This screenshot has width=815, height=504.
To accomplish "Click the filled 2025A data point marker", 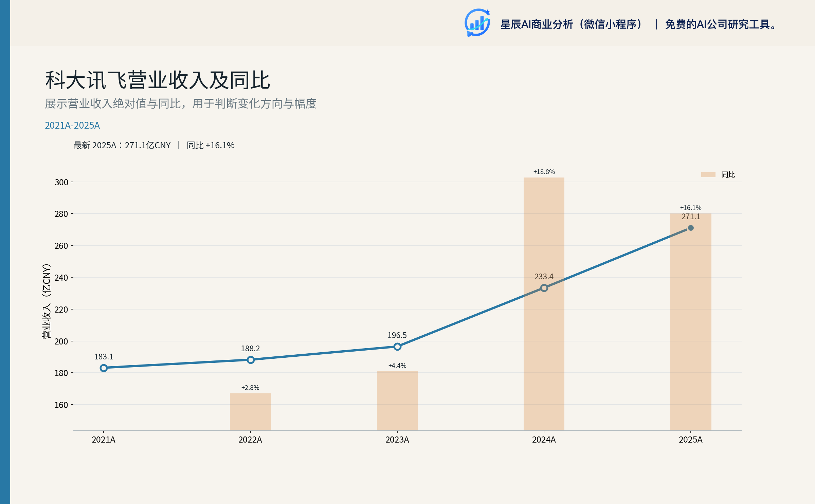I will point(691,228).
